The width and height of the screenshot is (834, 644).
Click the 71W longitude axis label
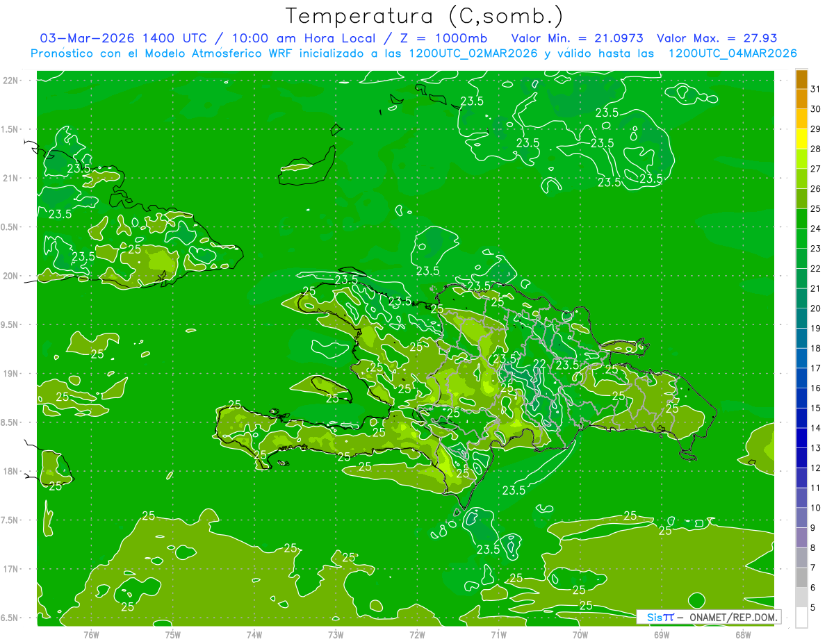498,634
